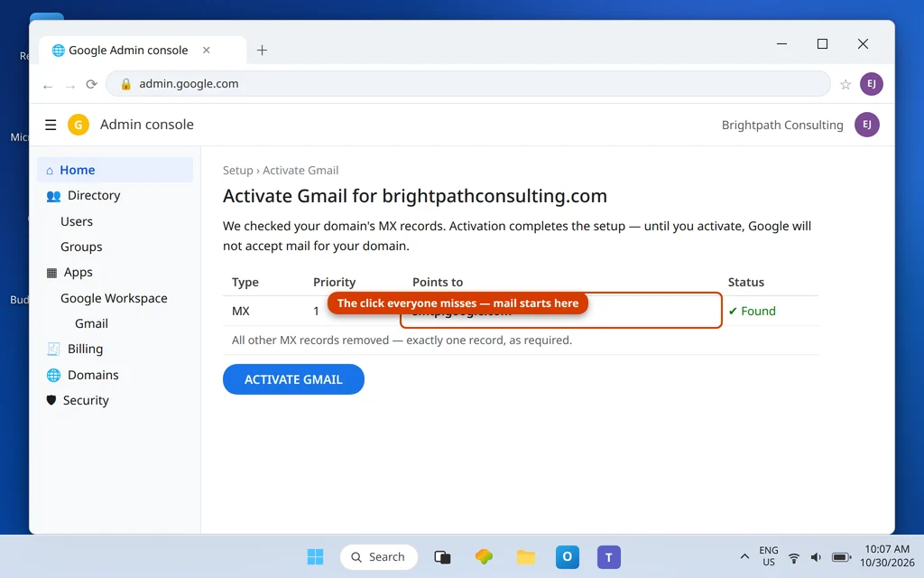Open the clock and date flyout
This screenshot has width=924, height=578.
(887, 556)
